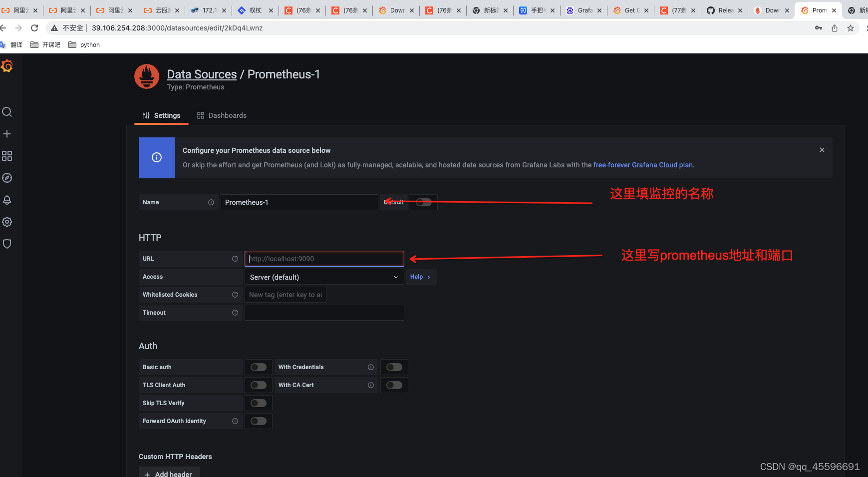Switch to the Dashboards tab
Image resolution: width=868 pixels, height=477 pixels.
coord(222,115)
